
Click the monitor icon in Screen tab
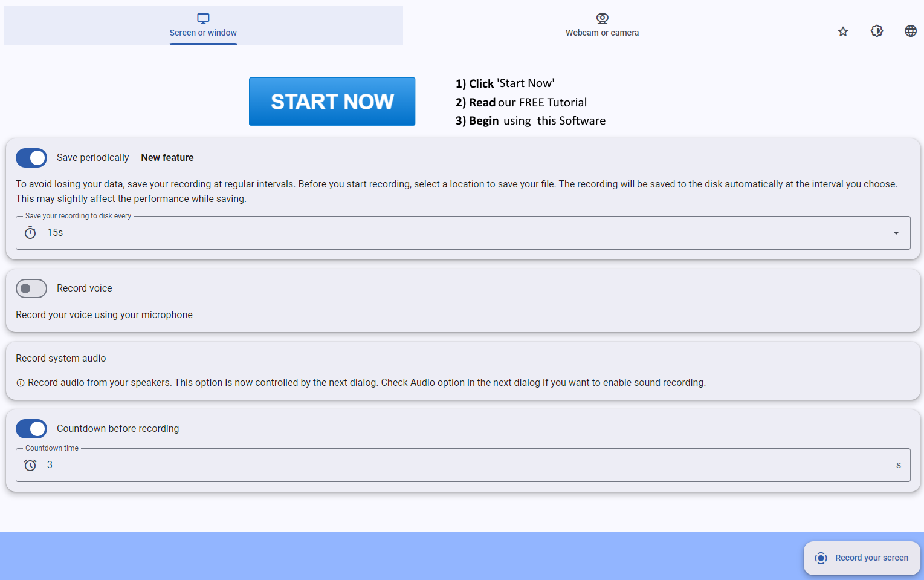[x=203, y=19]
